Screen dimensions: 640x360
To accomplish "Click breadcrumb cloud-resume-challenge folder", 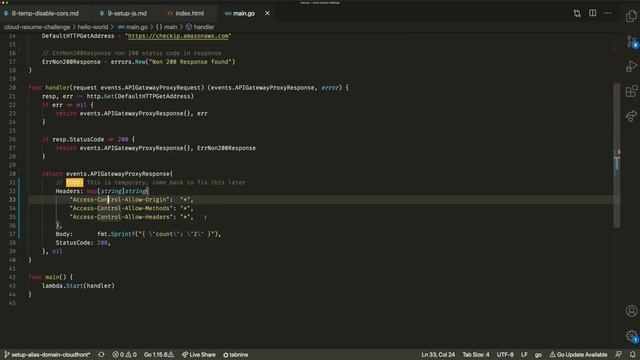I will coord(37,27).
